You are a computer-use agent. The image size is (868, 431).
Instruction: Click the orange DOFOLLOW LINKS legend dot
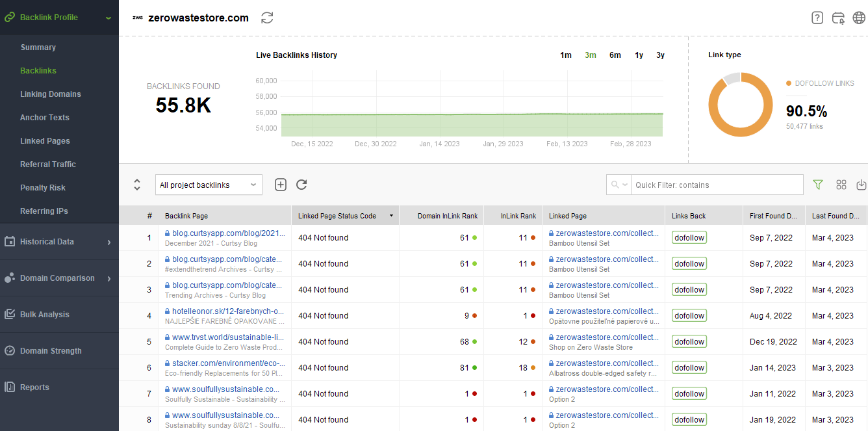tap(789, 83)
